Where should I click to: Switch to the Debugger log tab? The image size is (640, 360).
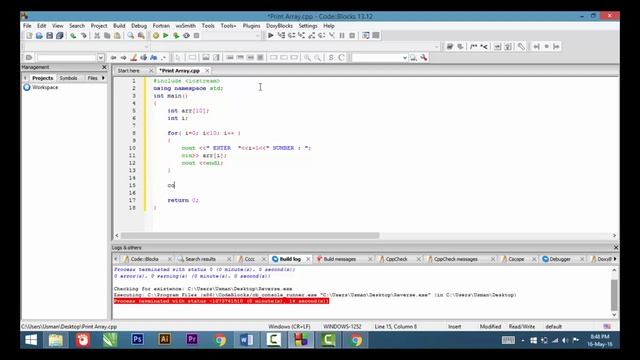pyautogui.click(x=560, y=259)
